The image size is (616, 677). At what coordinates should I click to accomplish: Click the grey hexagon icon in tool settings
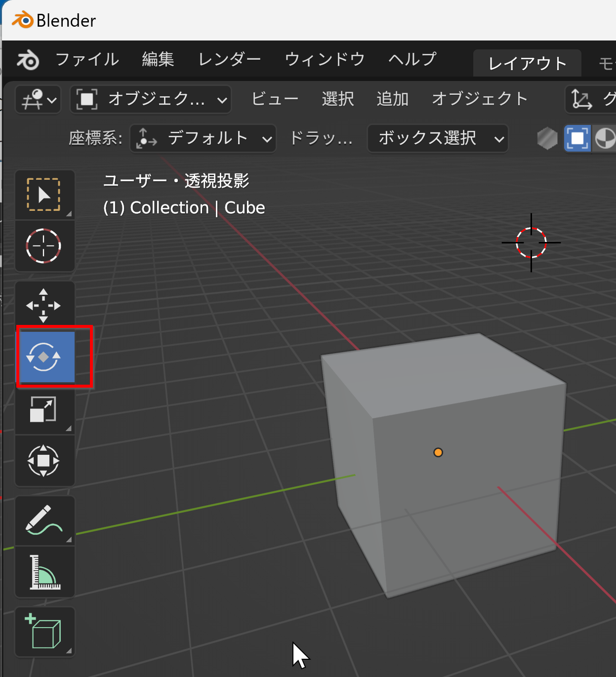[547, 138]
